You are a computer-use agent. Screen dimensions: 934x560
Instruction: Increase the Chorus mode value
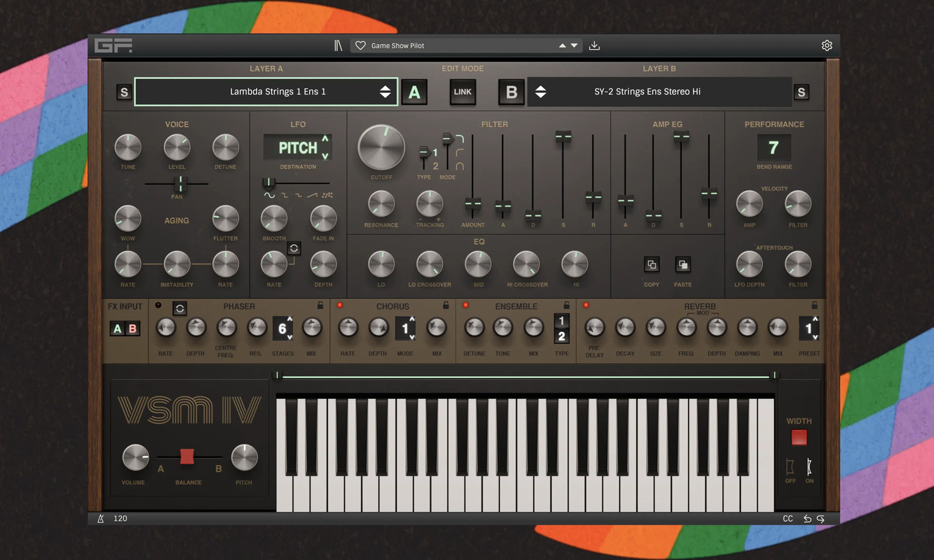[412, 319]
